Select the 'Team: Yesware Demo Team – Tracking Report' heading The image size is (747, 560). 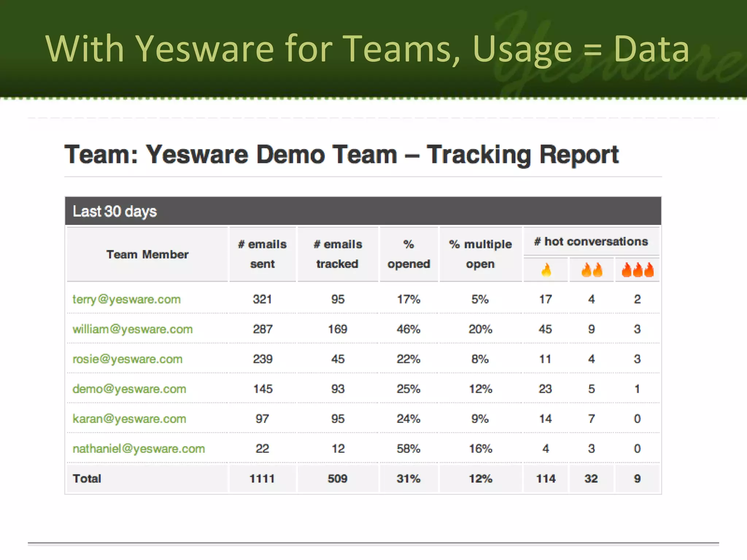click(341, 155)
